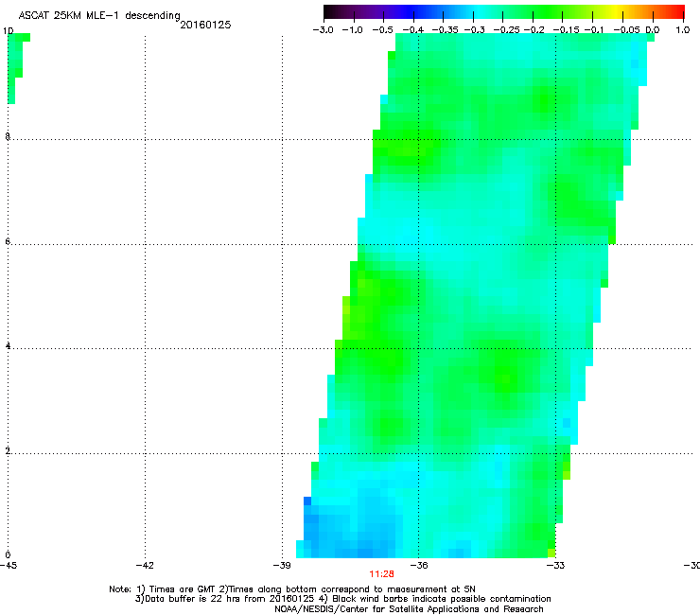This screenshot has height=615, width=700.
Task: Click the 1.0 color bar label
Action: point(683,30)
